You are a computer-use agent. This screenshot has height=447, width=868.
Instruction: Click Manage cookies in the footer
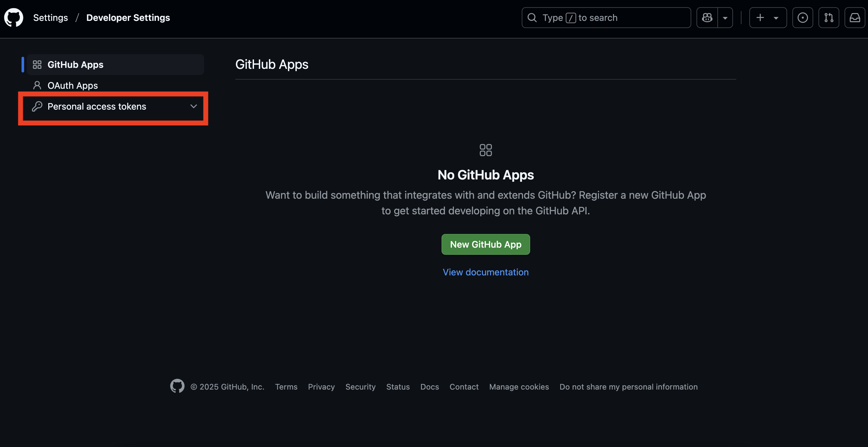tap(519, 387)
